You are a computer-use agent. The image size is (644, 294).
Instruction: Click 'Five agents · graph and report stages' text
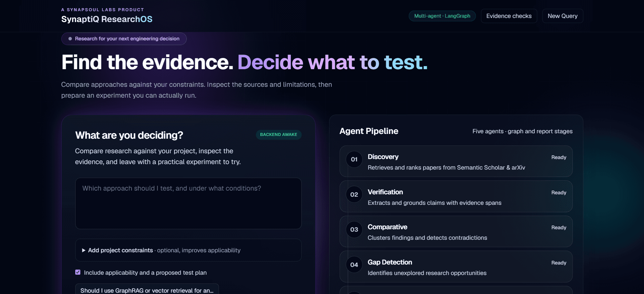tap(522, 131)
